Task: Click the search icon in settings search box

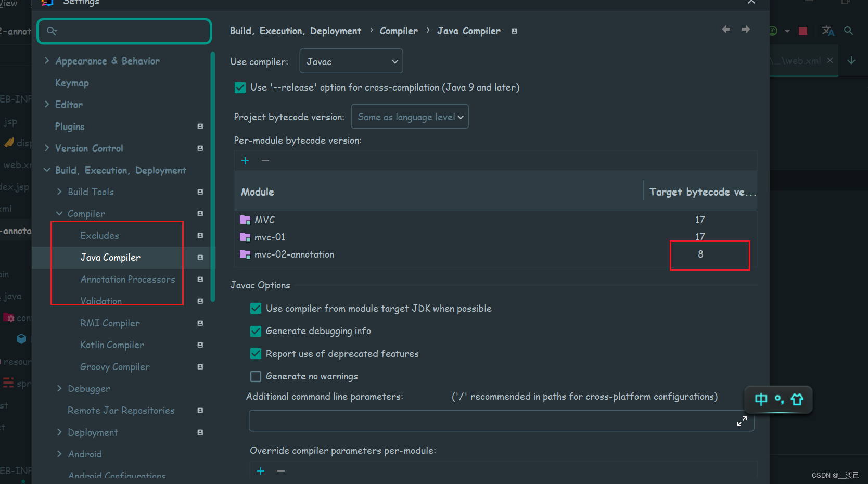Action: tap(52, 31)
